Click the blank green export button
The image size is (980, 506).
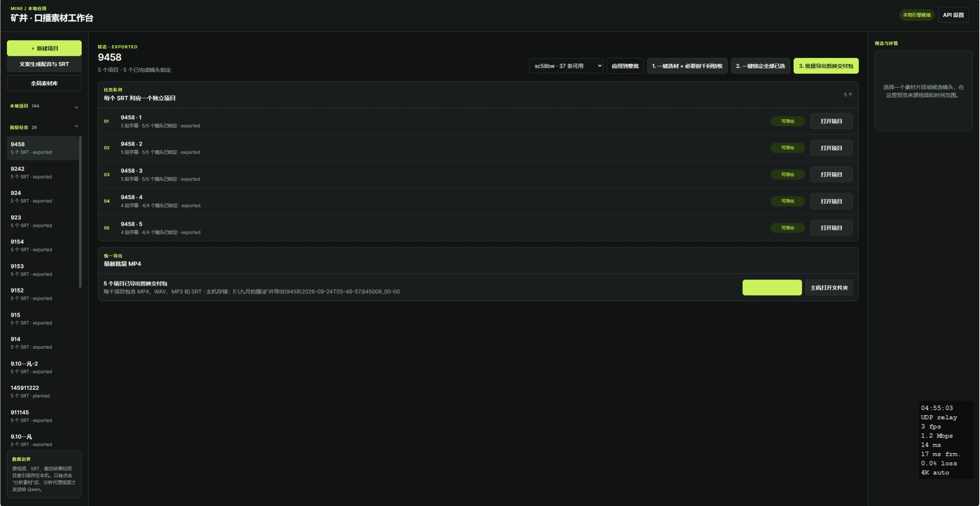click(x=772, y=288)
